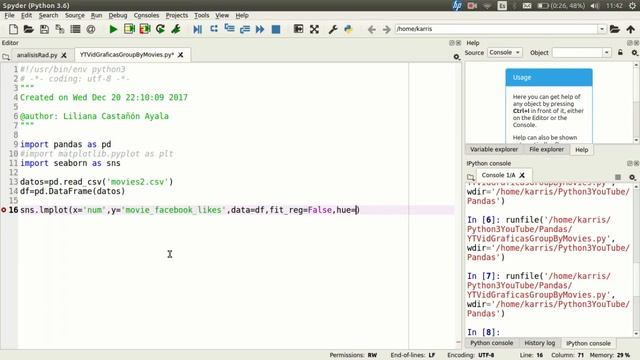Image resolution: width=640 pixels, height=360 pixels.
Task: Open the Help menu
Action: (242, 15)
